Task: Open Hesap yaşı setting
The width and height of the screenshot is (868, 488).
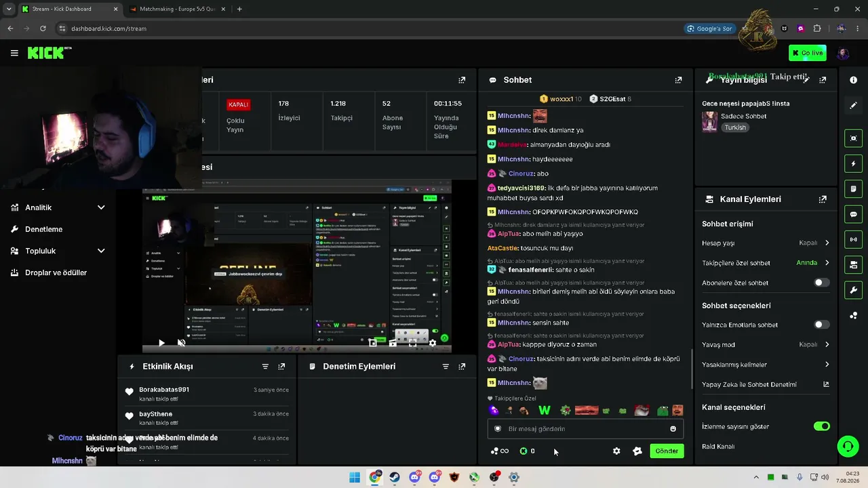Action: (x=766, y=243)
